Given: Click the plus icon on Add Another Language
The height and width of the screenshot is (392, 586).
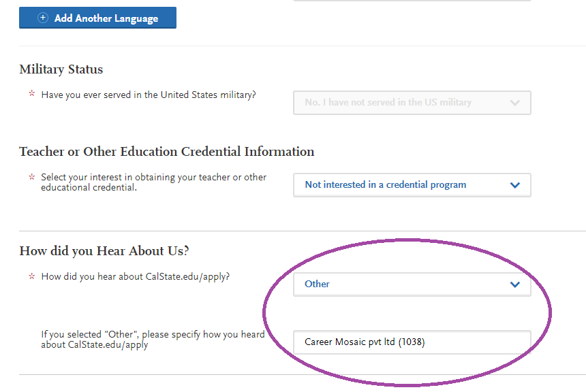Looking at the screenshot, I should (43, 18).
